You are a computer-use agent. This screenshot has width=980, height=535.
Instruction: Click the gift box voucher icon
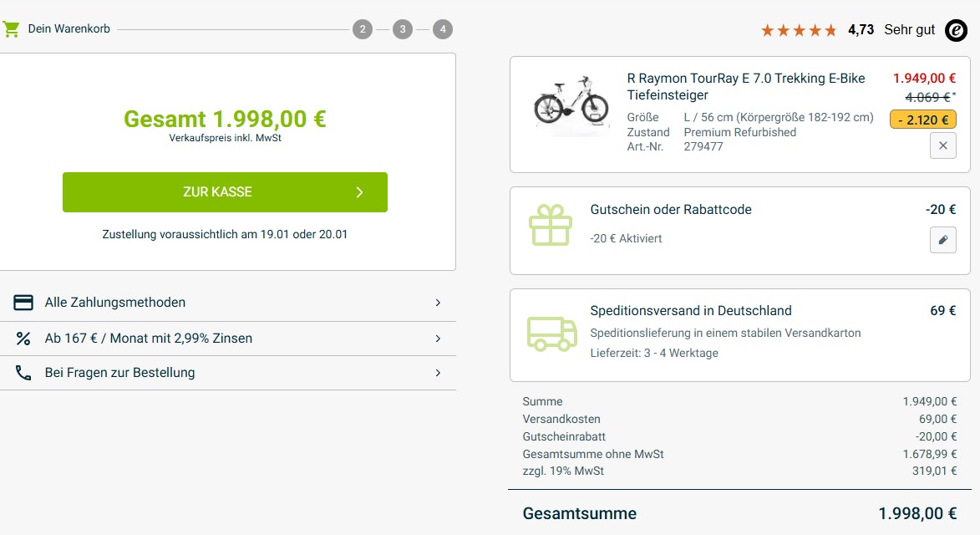(x=550, y=225)
